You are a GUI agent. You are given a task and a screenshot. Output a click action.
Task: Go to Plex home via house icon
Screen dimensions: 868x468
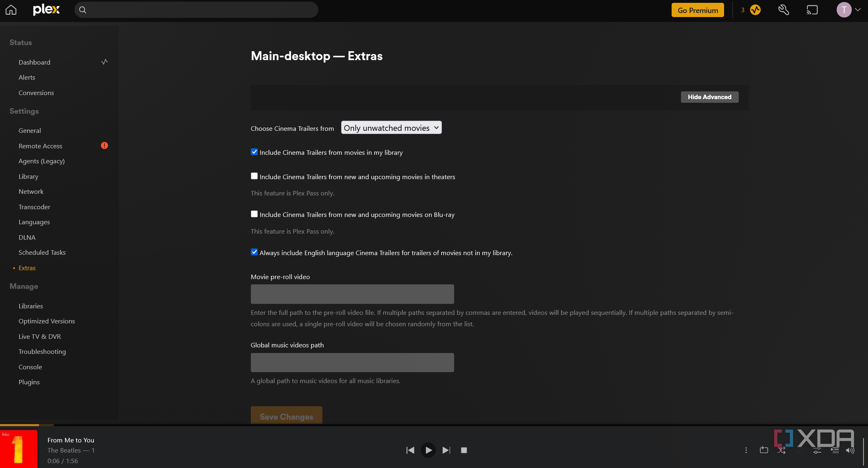[x=11, y=10]
